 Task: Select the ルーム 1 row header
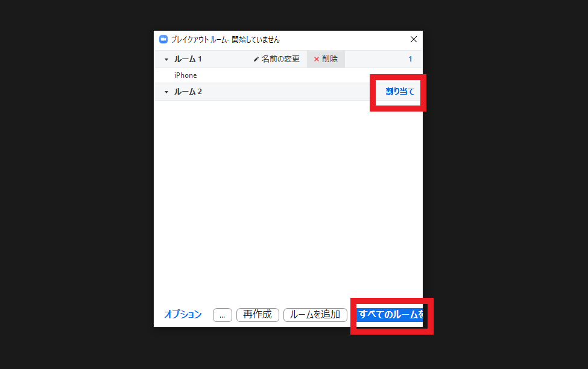coord(288,59)
